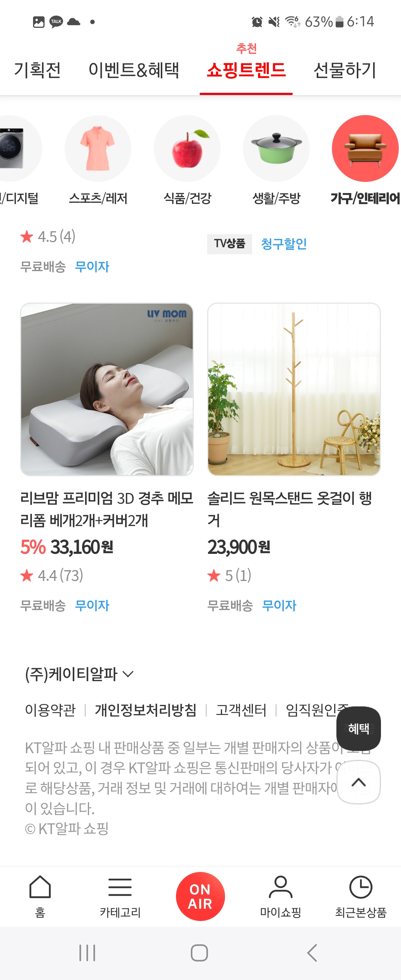Open the 솔리드 원목스탠드 coat rack thumbnail

tap(294, 389)
